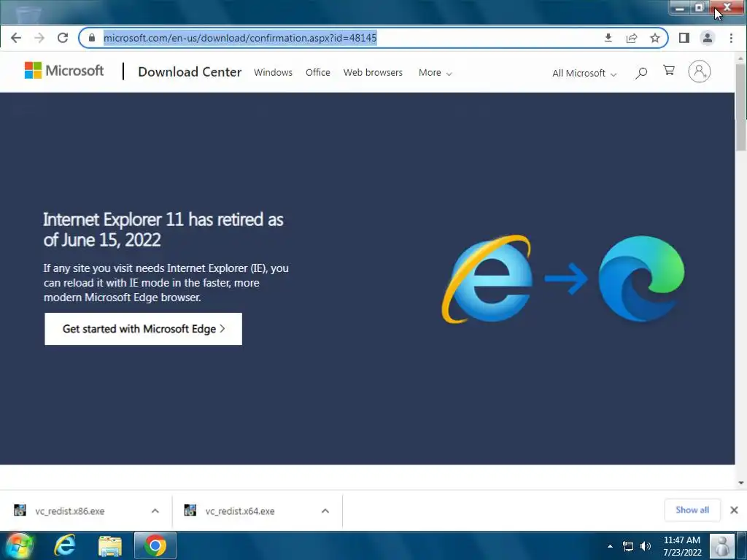Click the Microsoft Edge logo image
Image resolution: width=747 pixels, height=560 pixels.
click(641, 279)
